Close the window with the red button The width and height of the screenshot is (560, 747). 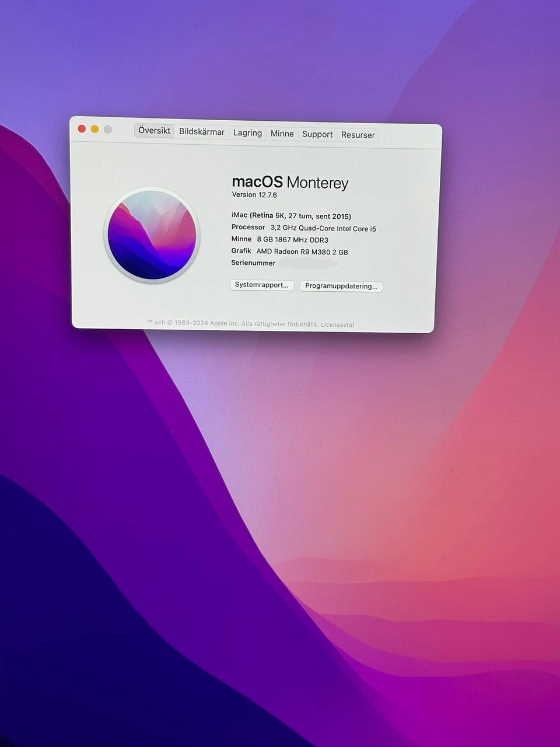(x=82, y=129)
